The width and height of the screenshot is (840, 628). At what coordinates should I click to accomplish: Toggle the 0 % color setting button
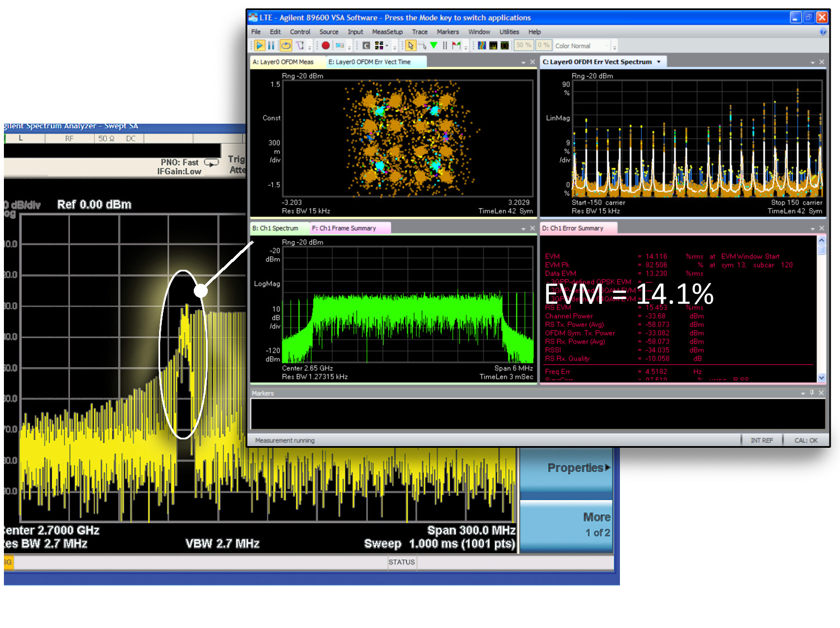(x=543, y=45)
